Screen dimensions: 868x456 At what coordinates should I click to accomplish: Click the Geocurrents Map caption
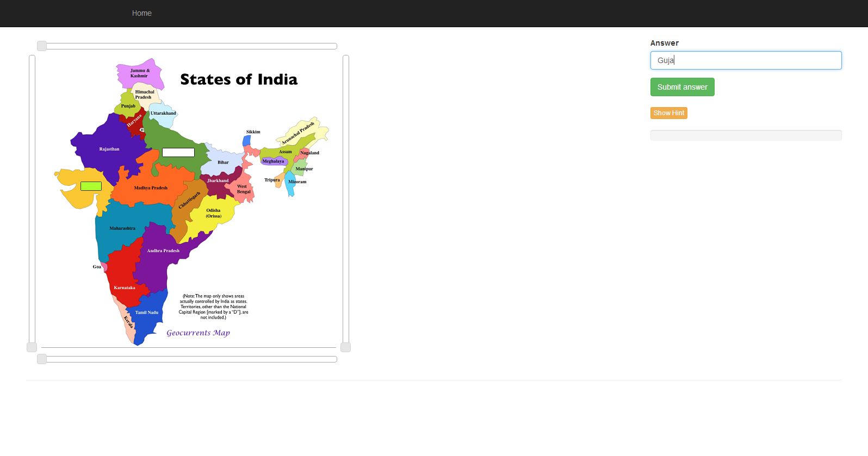(198, 333)
